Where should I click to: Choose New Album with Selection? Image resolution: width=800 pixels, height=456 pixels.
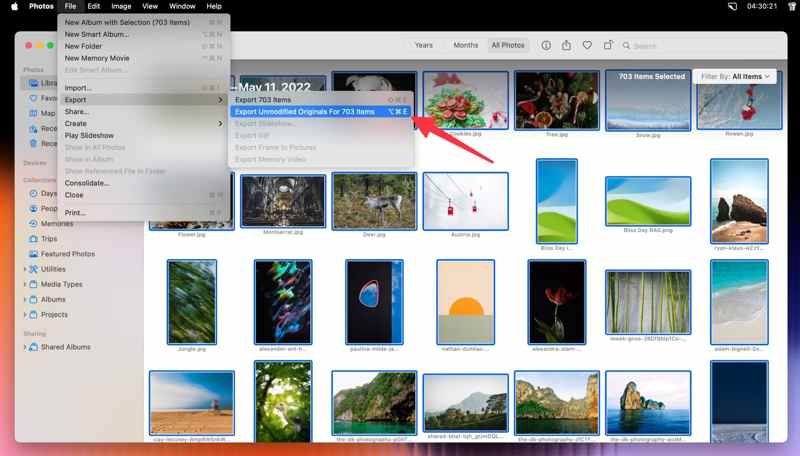coord(143,22)
